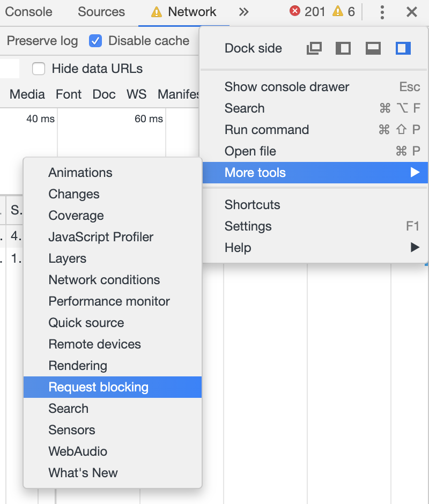The height and width of the screenshot is (504, 429).
Task: Undock DevTools into separate window icon
Action: 314,48
